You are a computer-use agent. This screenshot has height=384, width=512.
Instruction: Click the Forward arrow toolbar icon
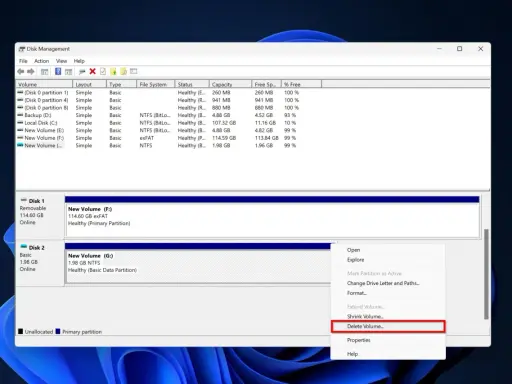point(31,72)
